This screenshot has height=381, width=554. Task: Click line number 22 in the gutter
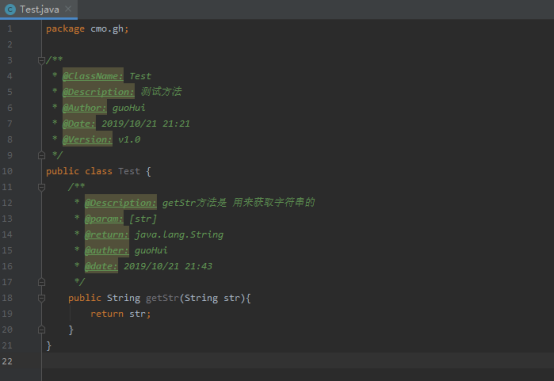tap(7, 362)
